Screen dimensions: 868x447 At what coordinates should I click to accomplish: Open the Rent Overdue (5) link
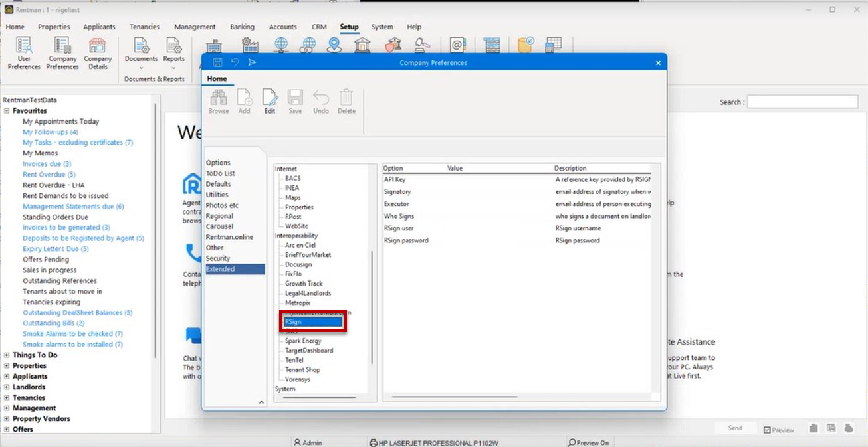coord(49,175)
